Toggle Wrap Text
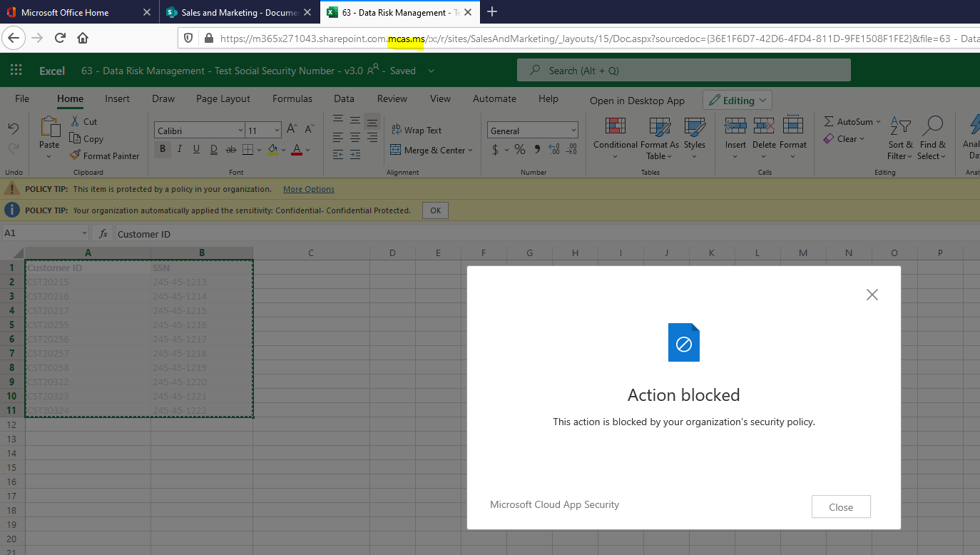The width and height of the screenshot is (980, 555). coord(417,130)
